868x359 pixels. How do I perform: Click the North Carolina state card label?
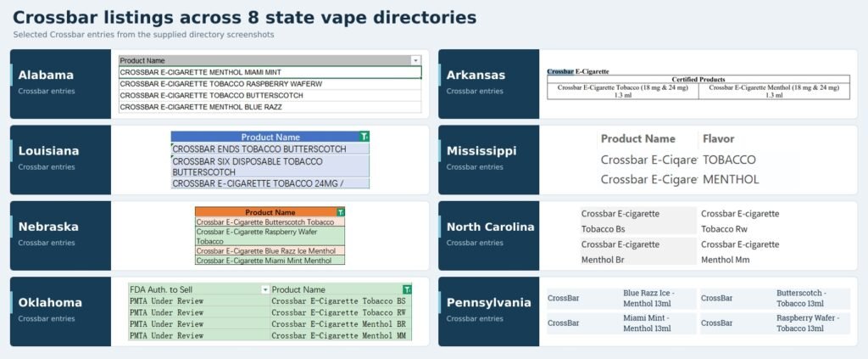(491, 227)
